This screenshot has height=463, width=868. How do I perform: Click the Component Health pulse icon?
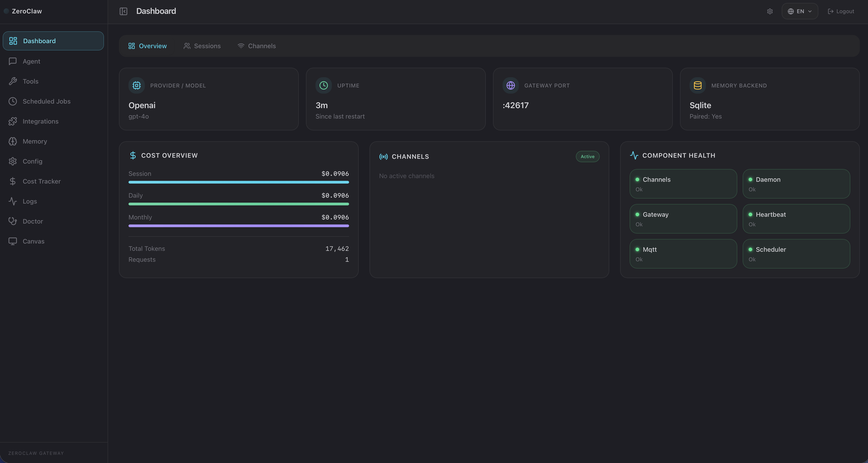tap(634, 155)
